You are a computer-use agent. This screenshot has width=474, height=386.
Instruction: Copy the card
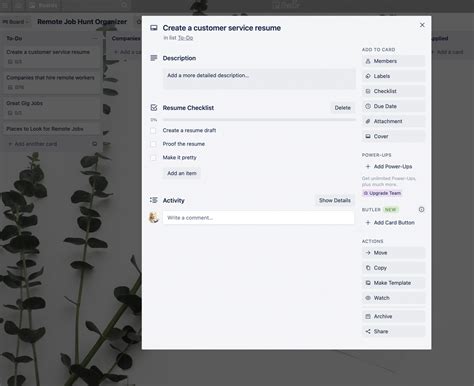click(393, 268)
